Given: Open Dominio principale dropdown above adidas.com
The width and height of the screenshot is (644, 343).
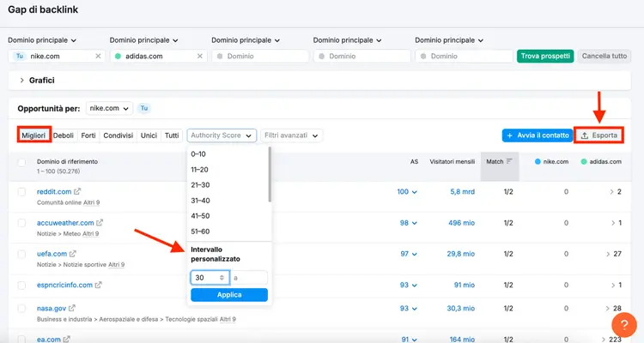Looking at the screenshot, I should (x=143, y=40).
